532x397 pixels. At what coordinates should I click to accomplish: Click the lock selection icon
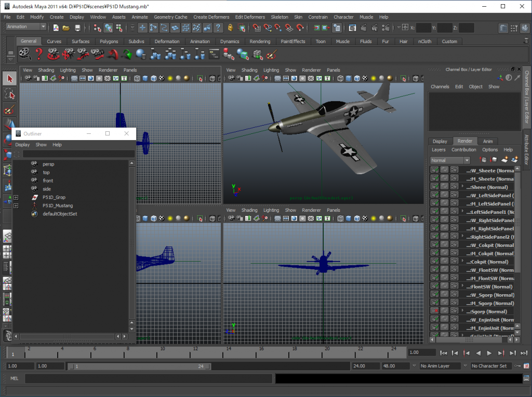(230, 28)
